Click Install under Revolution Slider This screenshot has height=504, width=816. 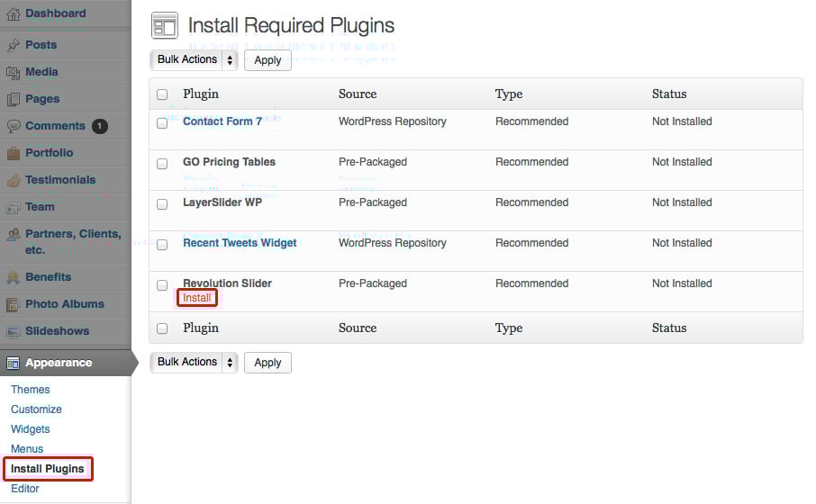point(197,298)
